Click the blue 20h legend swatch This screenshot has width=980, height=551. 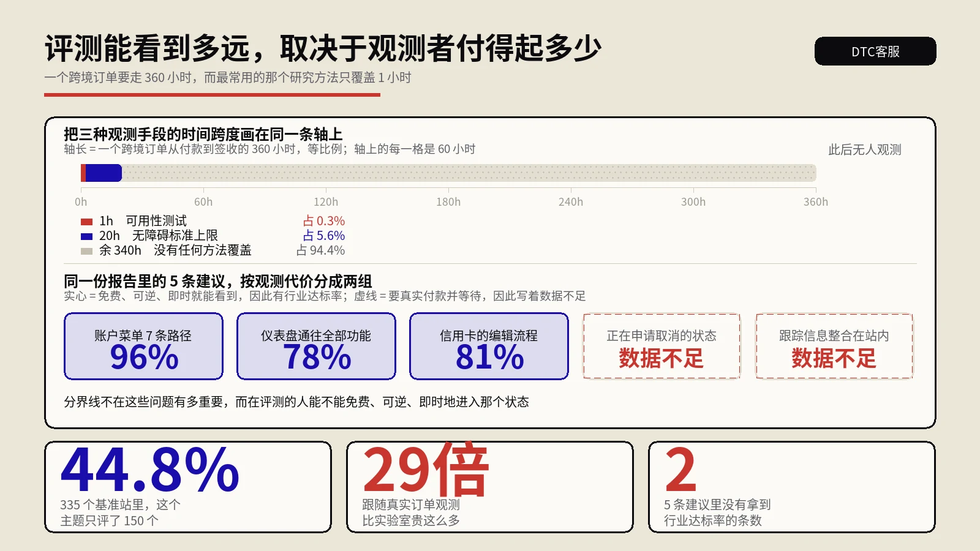[x=86, y=236]
